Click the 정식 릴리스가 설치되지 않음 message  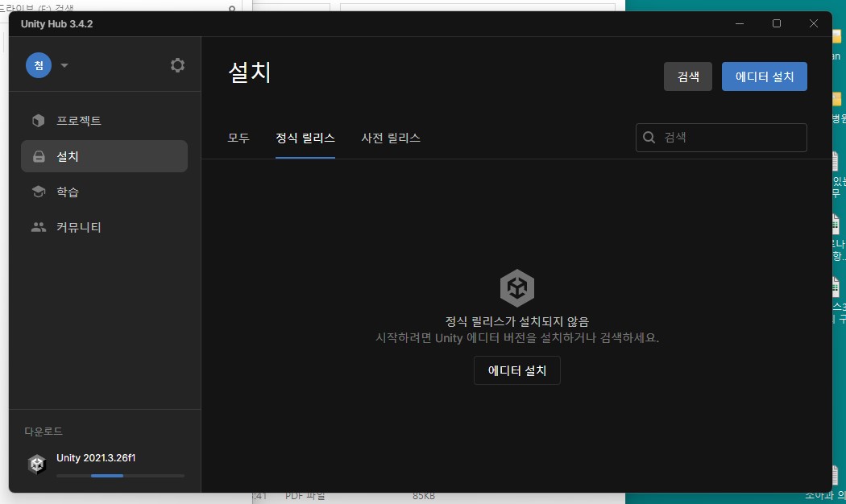pos(517,321)
